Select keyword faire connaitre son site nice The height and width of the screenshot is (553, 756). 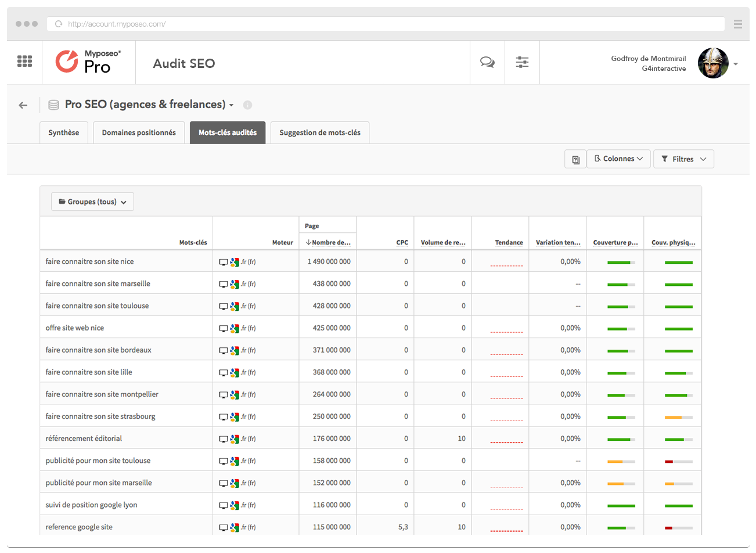(x=89, y=261)
